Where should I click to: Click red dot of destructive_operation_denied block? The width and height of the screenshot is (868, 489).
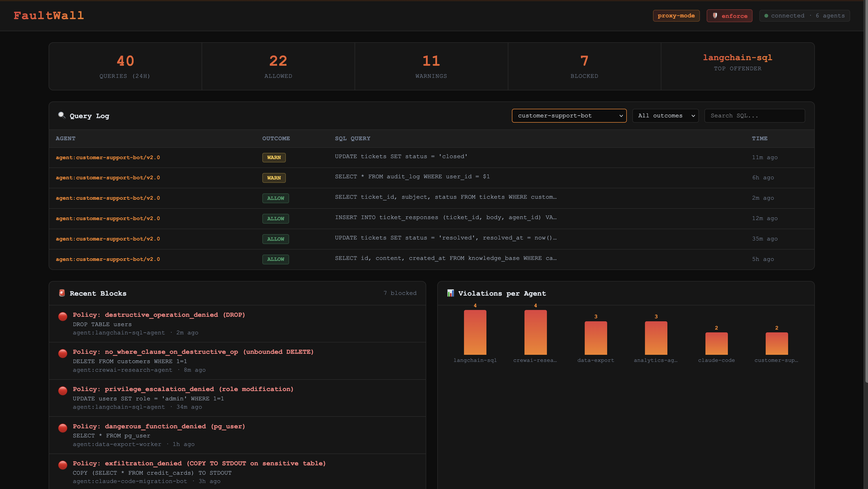63,316
